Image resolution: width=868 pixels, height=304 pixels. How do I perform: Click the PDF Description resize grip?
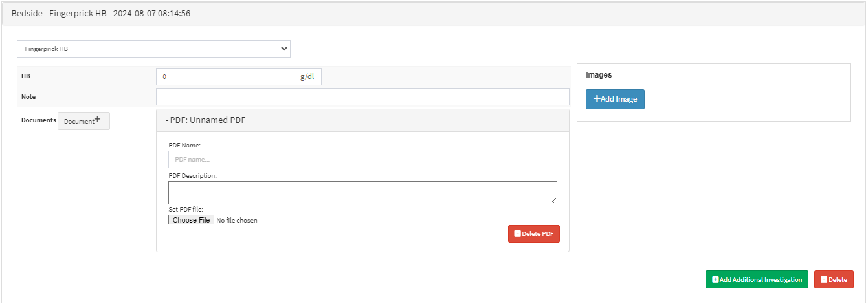[x=554, y=201]
